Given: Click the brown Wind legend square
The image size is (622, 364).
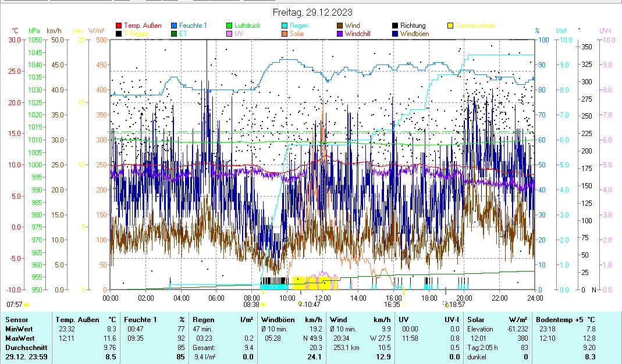Looking at the screenshot, I should pos(340,26).
